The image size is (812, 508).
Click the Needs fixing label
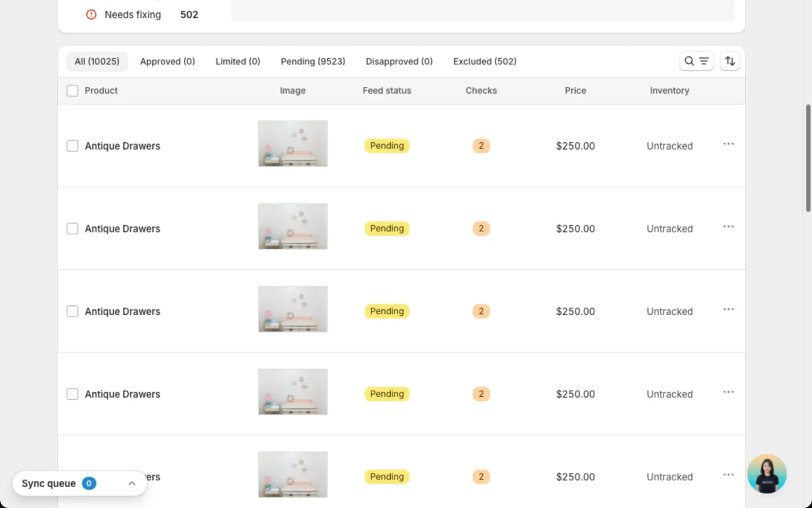click(133, 15)
